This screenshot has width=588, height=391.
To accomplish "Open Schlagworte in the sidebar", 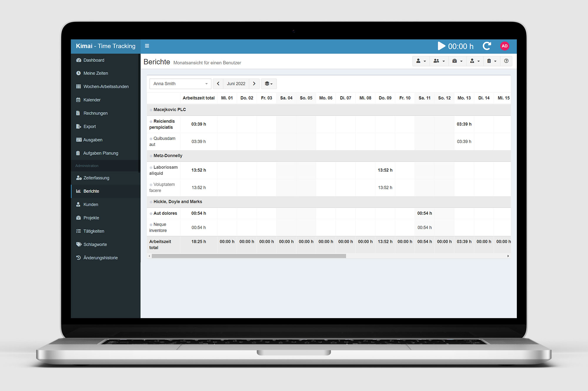I will pyautogui.click(x=105, y=244).
